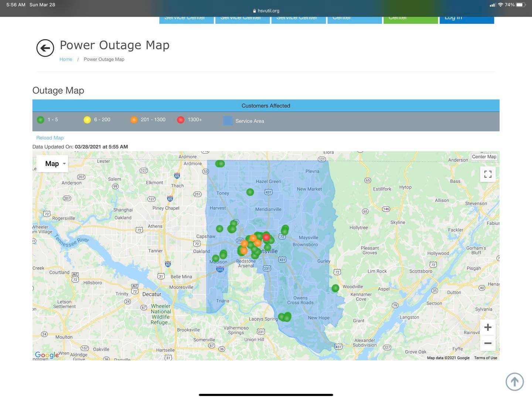
Task: Click the blue Service Area legend swatch
Action: [228, 121]
